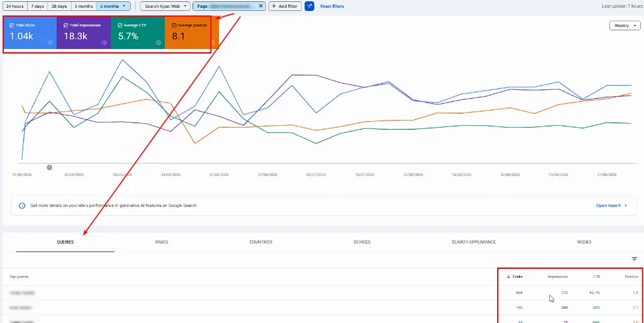The height and width of the screenshot is (323, 644).
Task: Switch to the Search Appearance tab
Action: (x=473, y=242)
